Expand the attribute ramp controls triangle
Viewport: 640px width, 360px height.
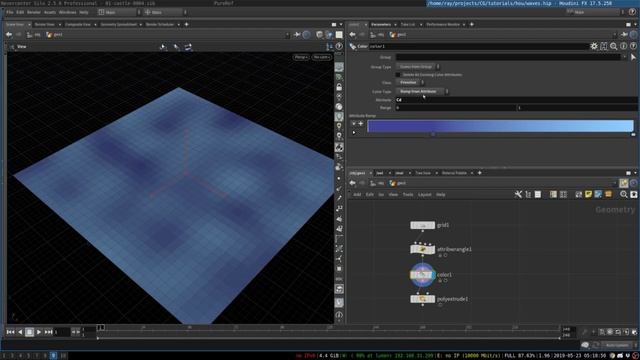pos(354,132)
